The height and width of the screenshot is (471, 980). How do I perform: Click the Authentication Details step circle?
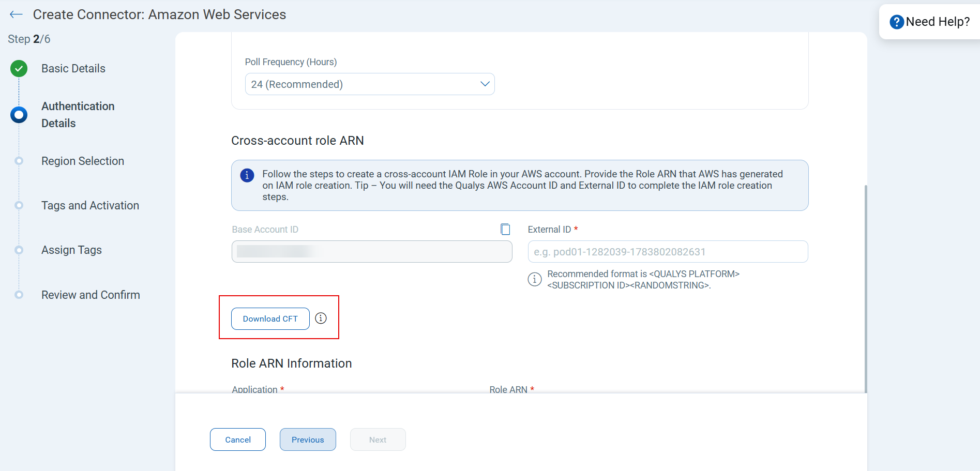[19, 115]
